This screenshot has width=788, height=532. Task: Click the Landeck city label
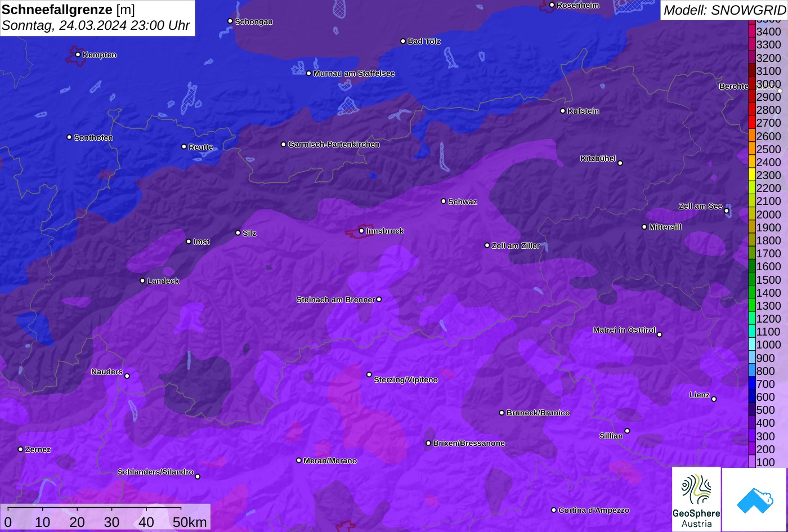163,281
